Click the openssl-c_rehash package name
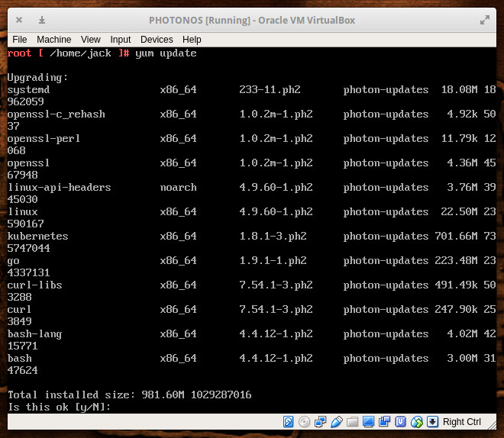The height and width of the screenshot is (438, 504). [57, 114]
